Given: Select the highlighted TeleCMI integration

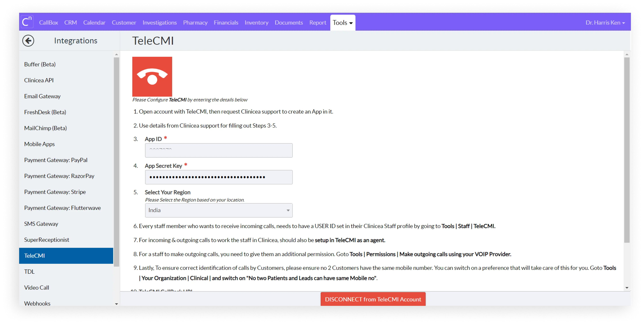Looking at the screenshot, I should click(x=66, y=256).
